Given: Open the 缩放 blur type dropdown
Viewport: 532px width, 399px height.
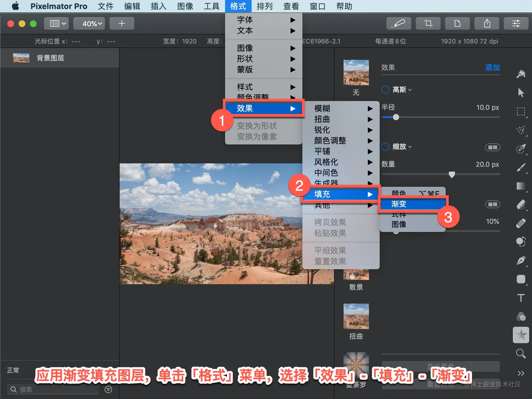Looking at the screenshot, I should (x=402, y=147).
